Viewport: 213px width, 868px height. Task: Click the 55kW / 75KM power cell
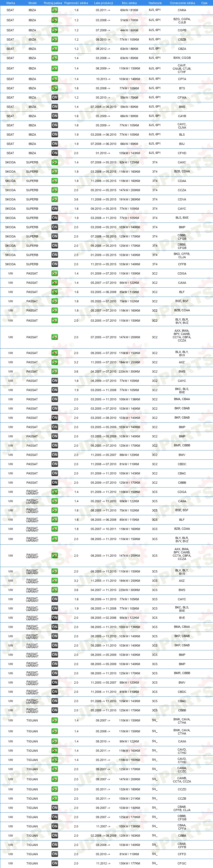[x=129, y=98]
